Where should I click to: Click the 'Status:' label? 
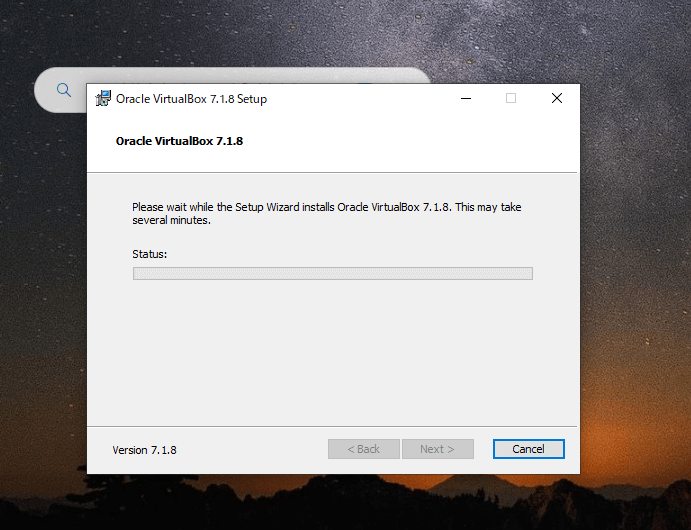(x=149, y=254)
